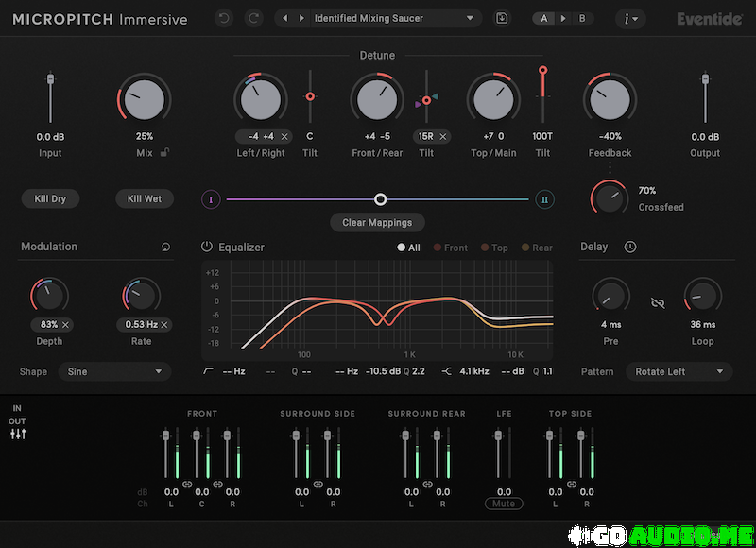
Task: Select the high-shelf filter shape icon
Action: [x=446, y=371]
